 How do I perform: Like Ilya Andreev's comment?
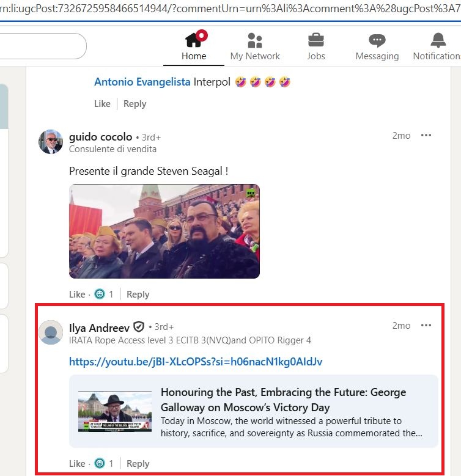77,464
